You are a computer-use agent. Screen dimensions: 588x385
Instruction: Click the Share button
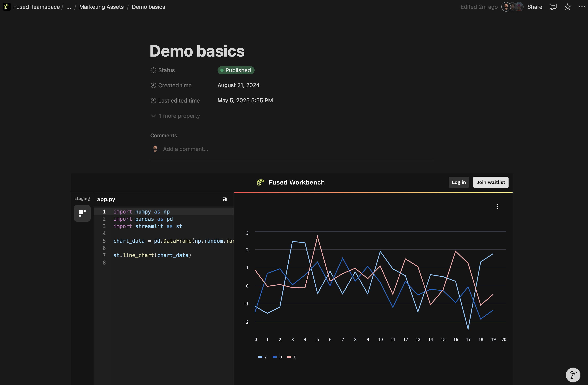tap(535, 7)
